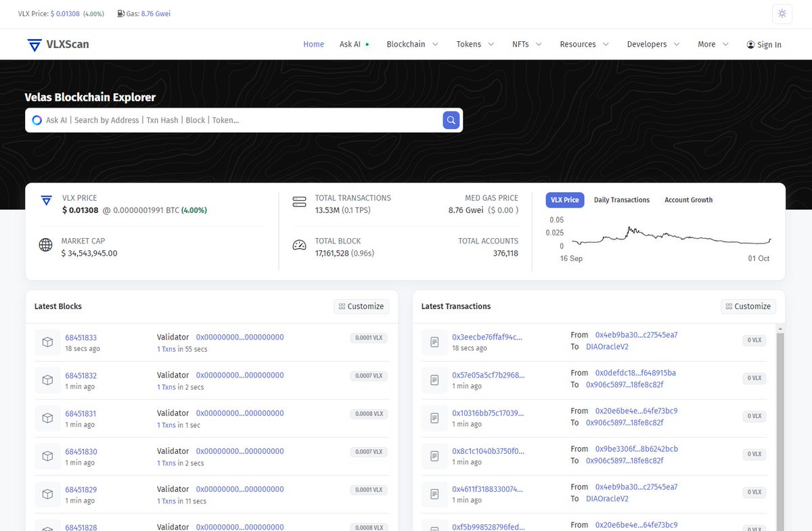812x531 pixels.
Task: Switch to Daily Transactions chart tab
Action: (622, 200)
